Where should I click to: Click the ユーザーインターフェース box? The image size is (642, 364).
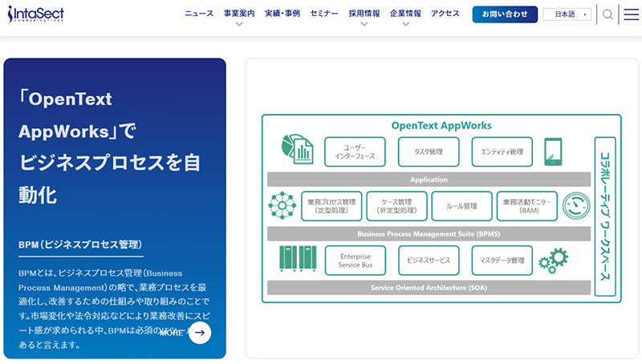(x=355, y=152)
